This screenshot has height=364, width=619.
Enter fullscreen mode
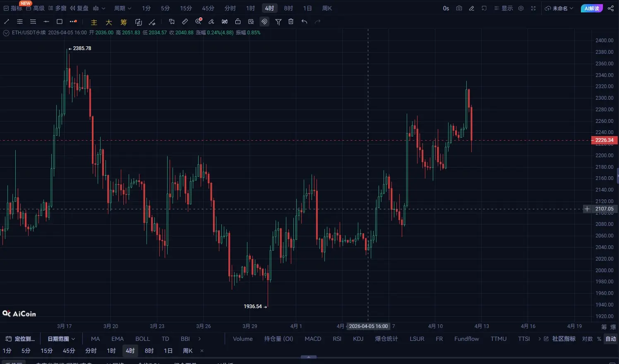coord(533,8)
